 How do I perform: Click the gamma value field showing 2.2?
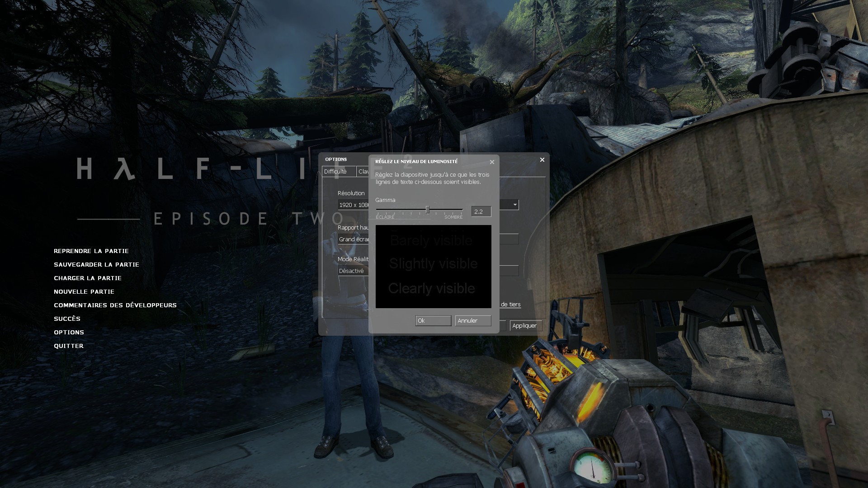(x=481, y=211)
